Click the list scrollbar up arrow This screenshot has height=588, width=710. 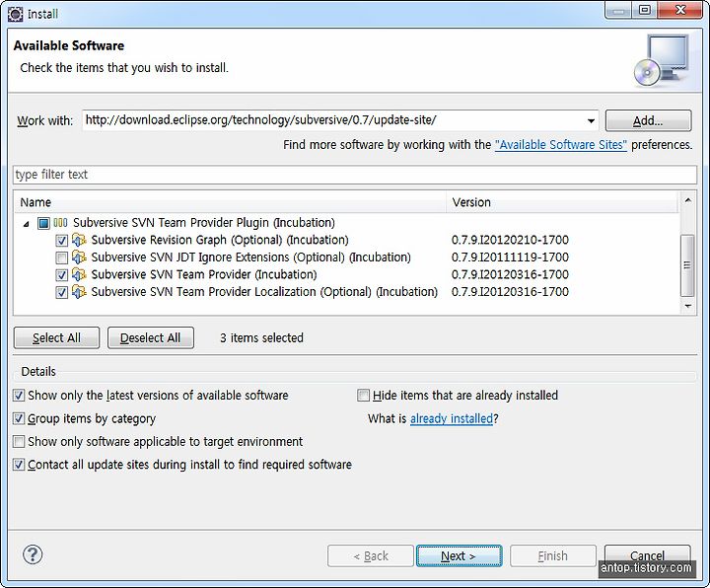pyautogui.click(x=688, y=200)
